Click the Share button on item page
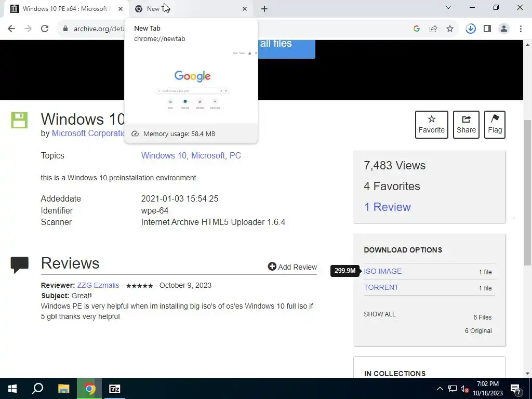This screenshot has width=532, height=399. pyautogui.click(x=466, y=125)
